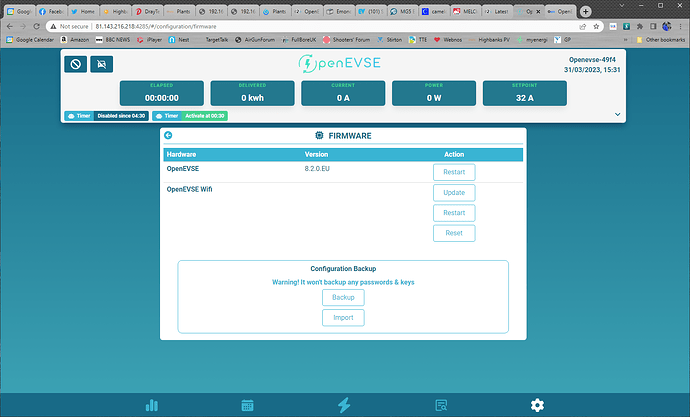Open the Stirton bookmark
This screenshot has height=417, width=690.
389,40
